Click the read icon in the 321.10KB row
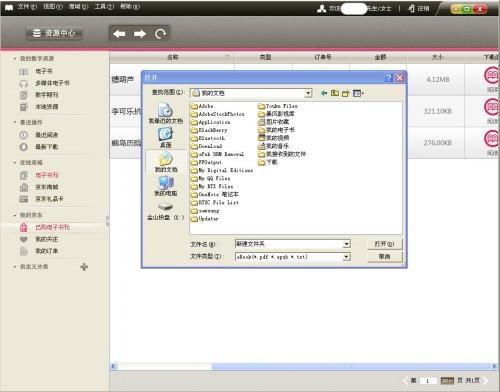The image size is (500, 392). pyautogui.click(x=491, y=108)
